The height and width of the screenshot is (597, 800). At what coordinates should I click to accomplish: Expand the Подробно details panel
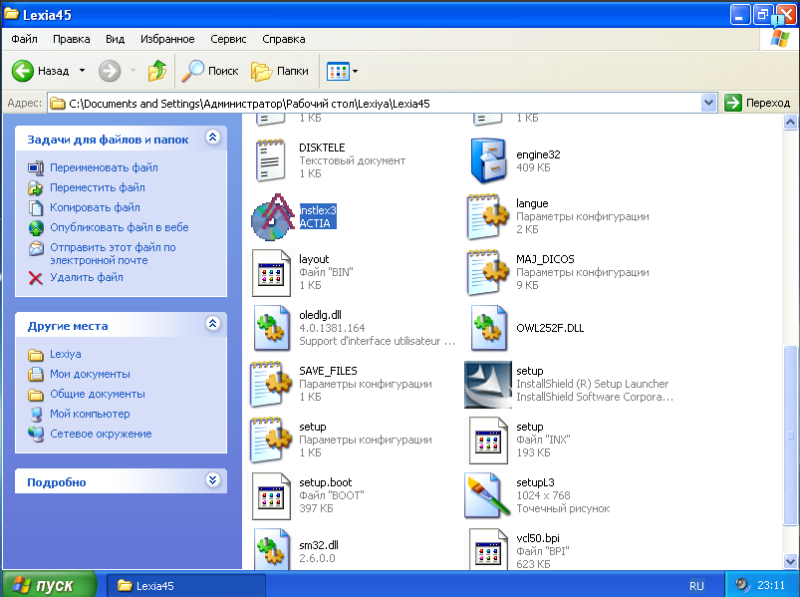[211, 480]
